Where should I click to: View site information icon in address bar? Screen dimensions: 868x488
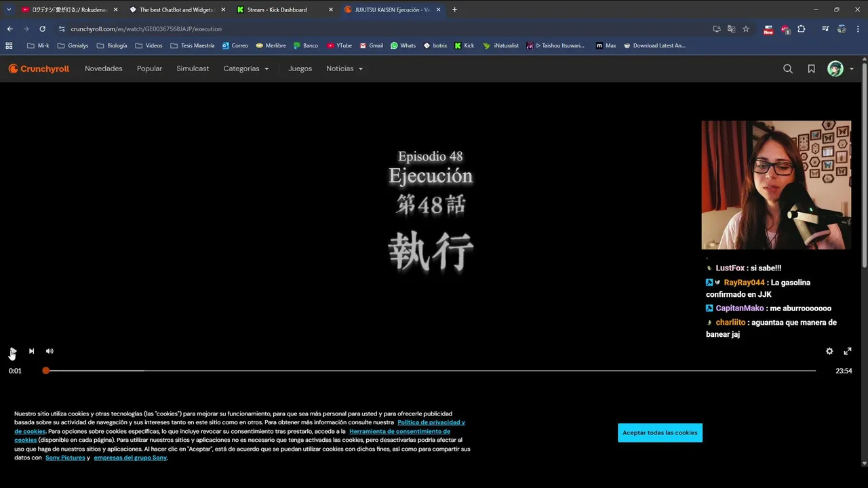coord(62,29)
